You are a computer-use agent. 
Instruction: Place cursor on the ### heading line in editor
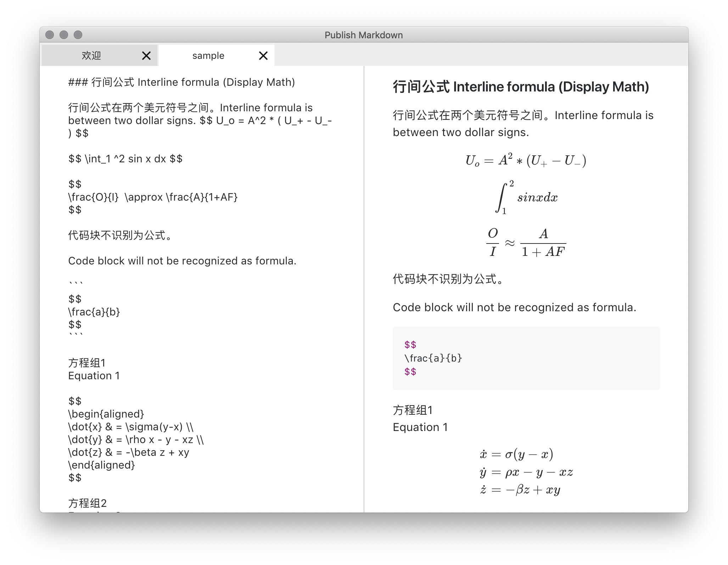(181, 82)
